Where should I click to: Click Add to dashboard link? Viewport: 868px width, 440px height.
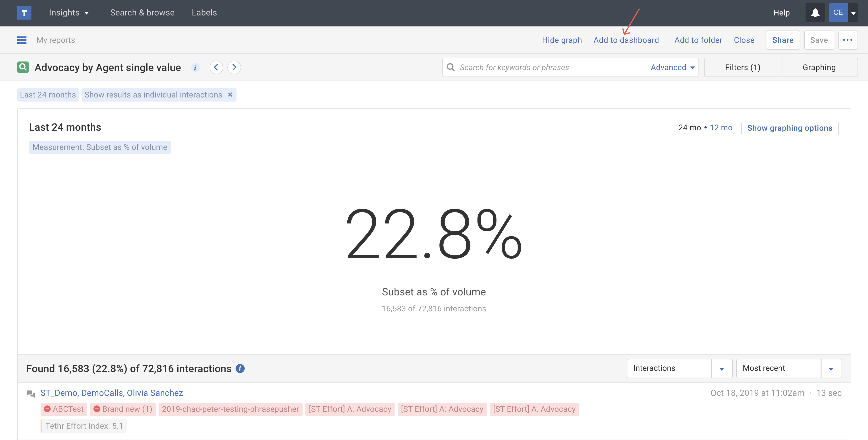(x=626, y=40)
